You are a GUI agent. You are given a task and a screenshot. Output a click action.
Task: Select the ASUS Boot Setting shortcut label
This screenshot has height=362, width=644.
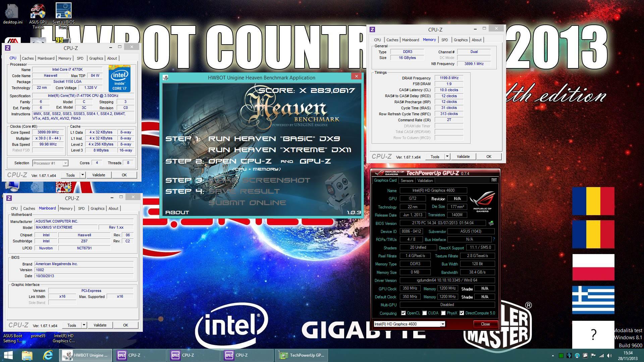[x=13, y=338]
